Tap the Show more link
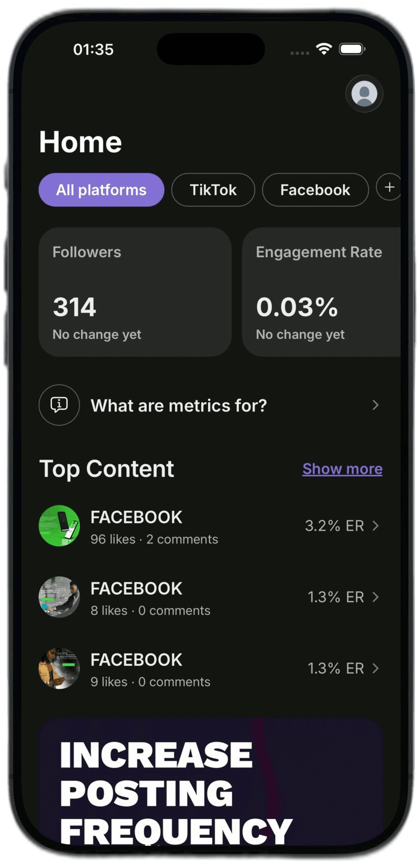The image size is (420, 868). [x=342, y=469]
